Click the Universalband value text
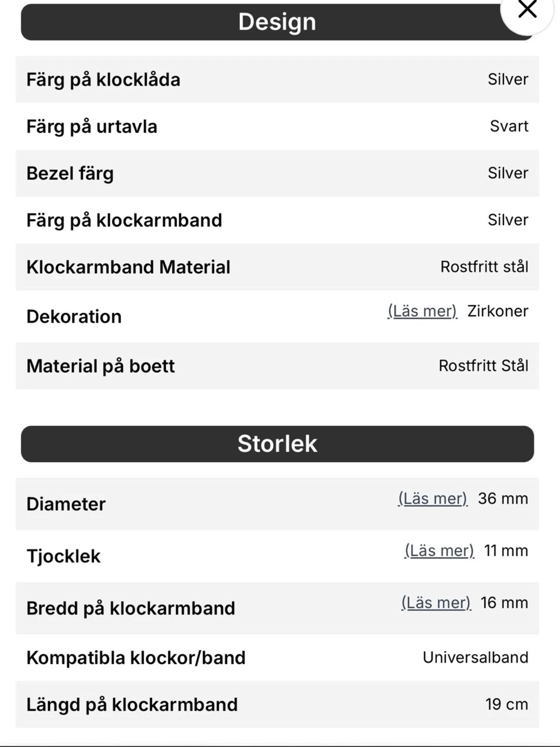The width and height of the screenshot is (560, 747). click(x=475, y=657)
